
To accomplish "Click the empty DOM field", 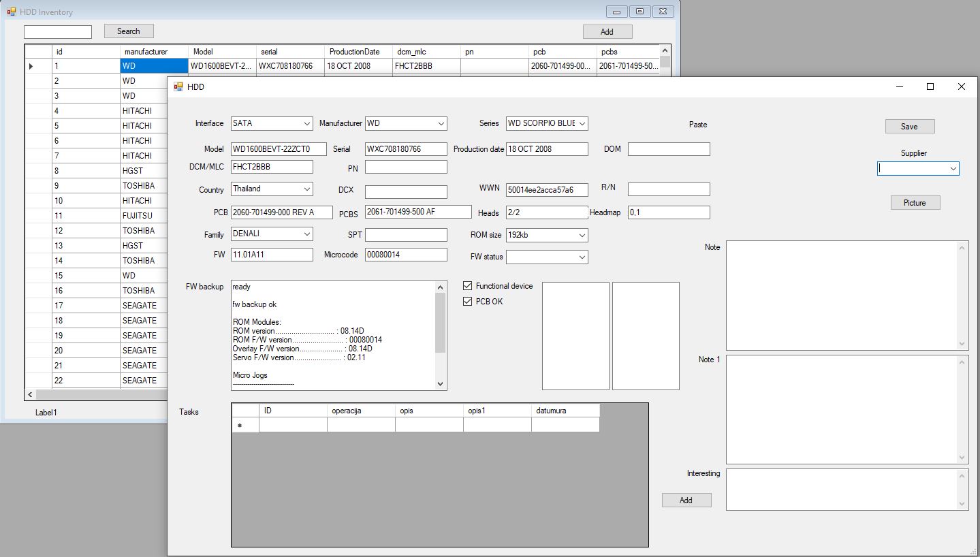I will coord(669,148).
